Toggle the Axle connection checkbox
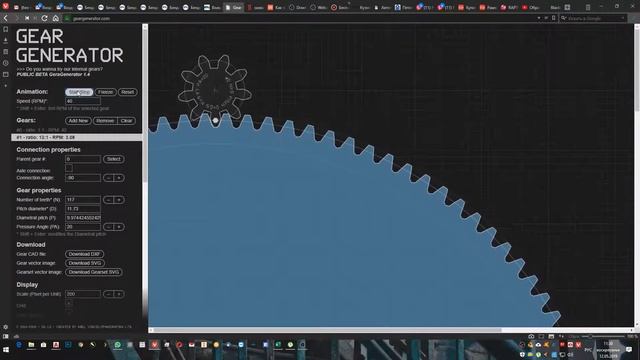Viewport: 640px width, 360px height. pyautogui.click(x=69, y=168)
